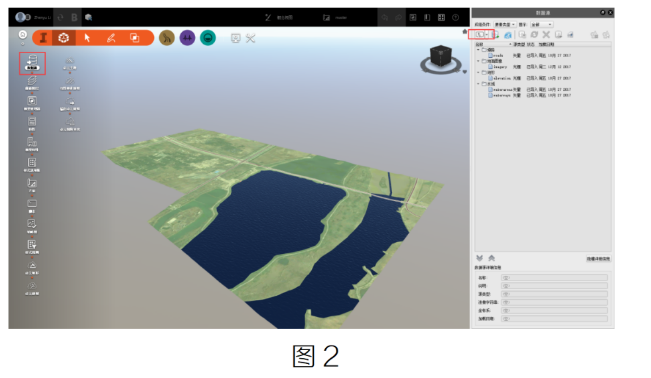Click the hide details button in data panel
The height and width of the screenshot is (378, 651).
coord(598,259)
